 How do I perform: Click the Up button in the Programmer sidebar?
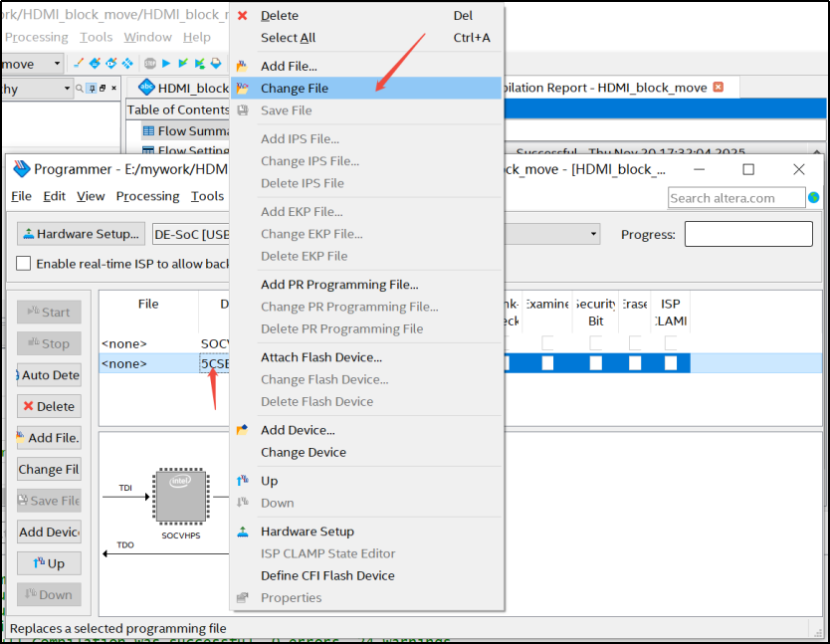point(49,563)
